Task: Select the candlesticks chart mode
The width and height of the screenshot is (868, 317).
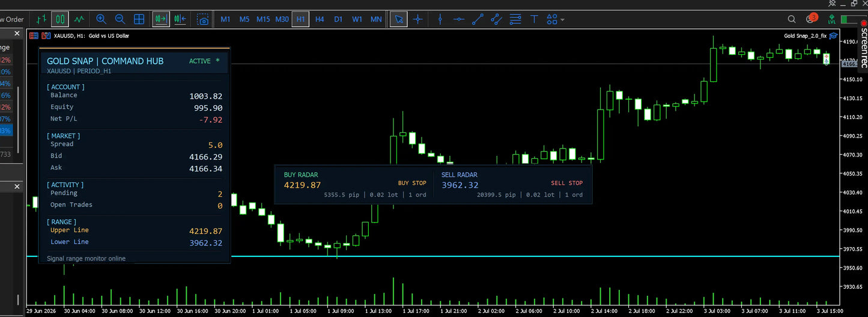Action: (x=60, y=19)
